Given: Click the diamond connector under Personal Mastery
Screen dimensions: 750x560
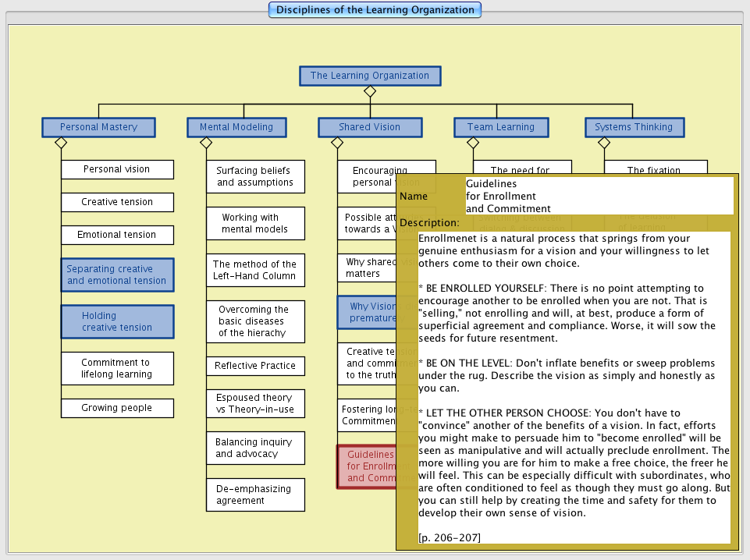Looking at the screenshot, I should (x=61, y=143).
